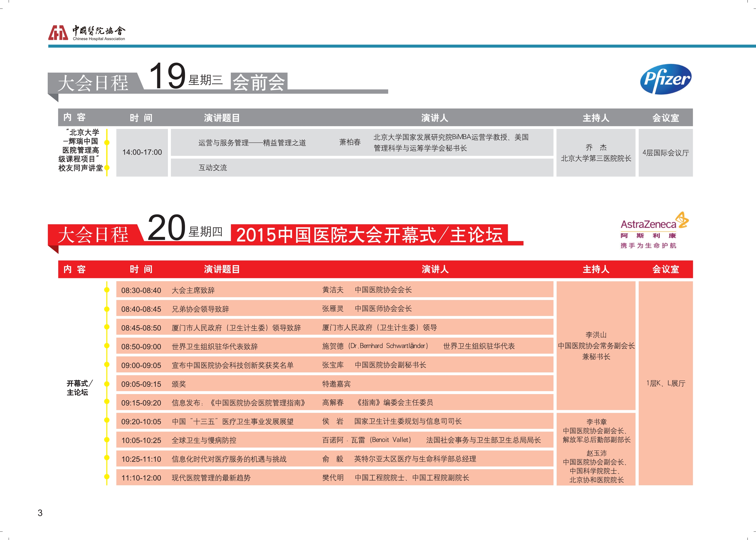Click the 星期四 day label
The height and width of the screenshot is (540, 756).
205,232
